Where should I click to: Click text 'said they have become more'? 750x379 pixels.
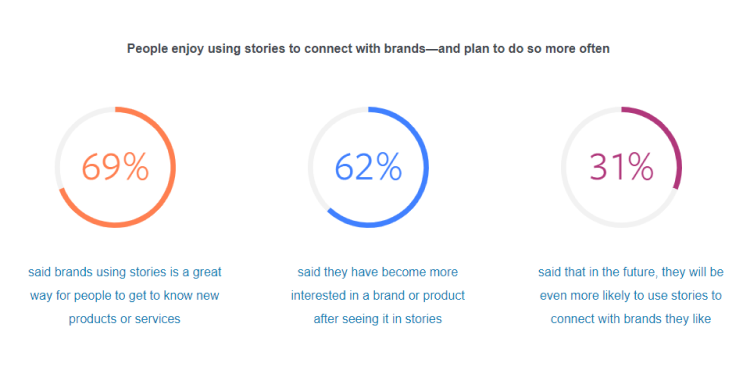coord(377,272)
